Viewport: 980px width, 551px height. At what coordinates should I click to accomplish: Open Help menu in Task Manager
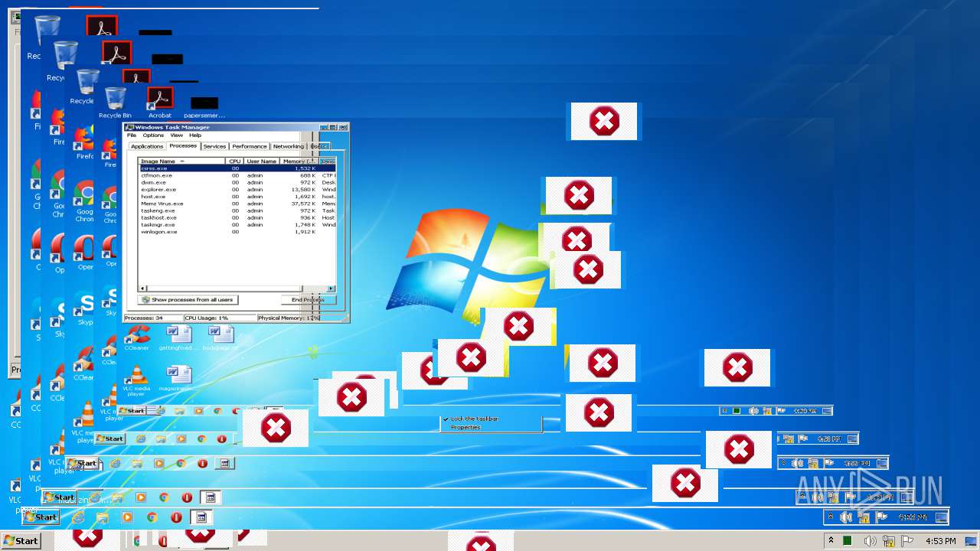(x=195, y=135)
